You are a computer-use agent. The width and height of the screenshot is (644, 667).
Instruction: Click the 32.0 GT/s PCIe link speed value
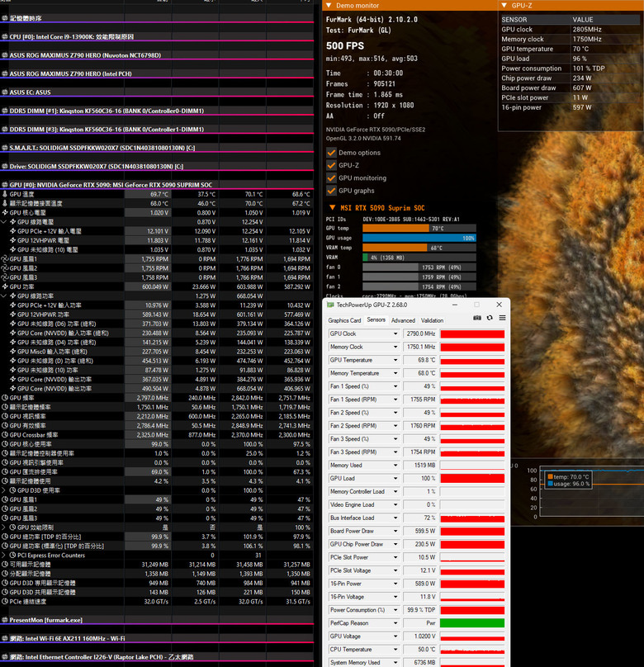(x=156, y=602)
